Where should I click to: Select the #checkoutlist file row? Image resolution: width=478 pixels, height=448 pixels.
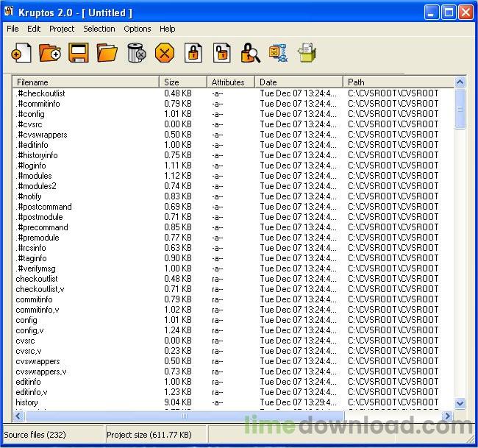click(x=41, y=93)
